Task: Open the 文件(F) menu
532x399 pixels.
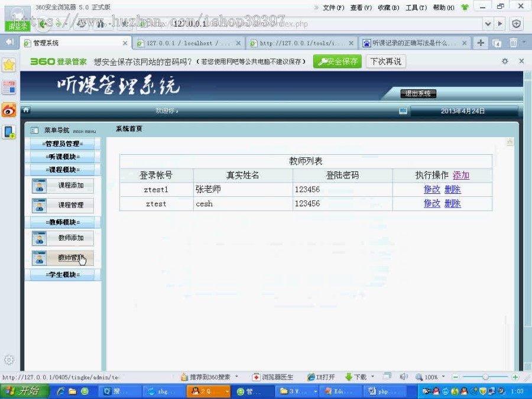Action: 333,8
